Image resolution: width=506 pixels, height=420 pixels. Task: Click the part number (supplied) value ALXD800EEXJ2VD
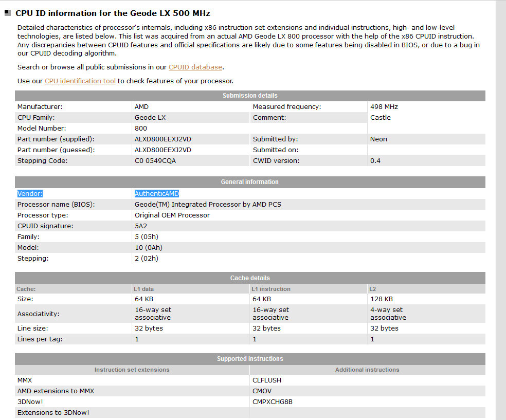[x=163, y=139]
